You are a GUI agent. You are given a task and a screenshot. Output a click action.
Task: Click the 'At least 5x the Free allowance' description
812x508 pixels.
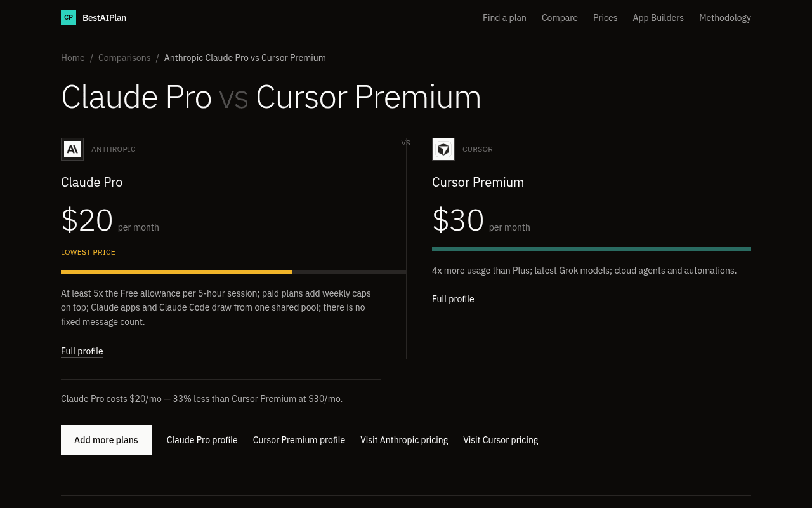click(216, 307)
